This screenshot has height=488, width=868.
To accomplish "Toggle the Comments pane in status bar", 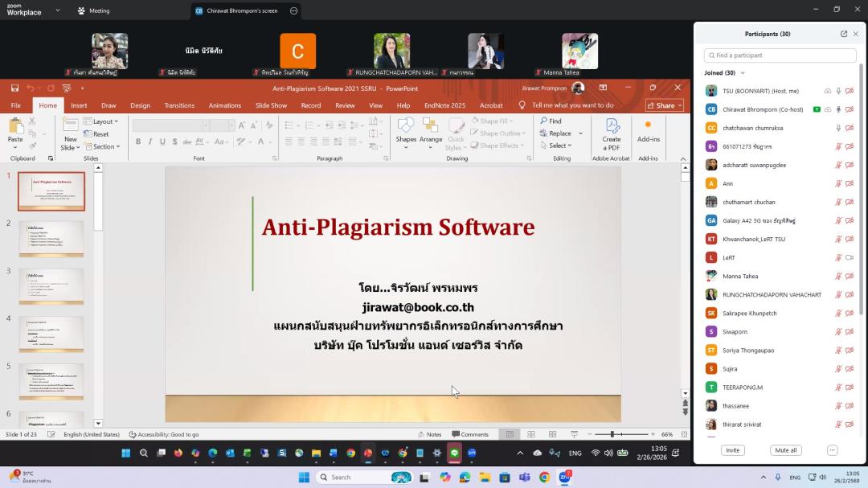I will [469, 434].
